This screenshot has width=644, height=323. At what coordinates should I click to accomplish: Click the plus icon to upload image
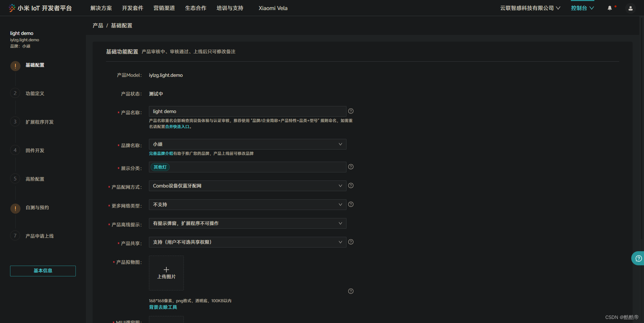click(x=166, y=270)
